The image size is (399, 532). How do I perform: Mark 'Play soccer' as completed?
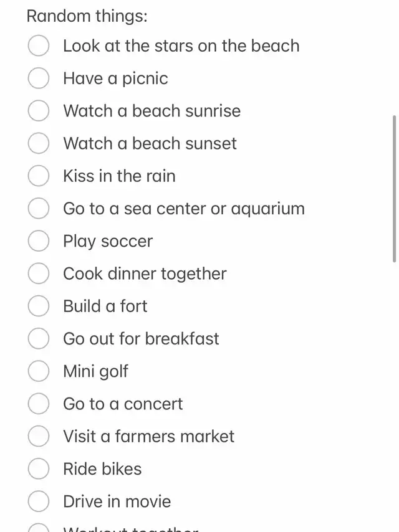click(39, 241)
